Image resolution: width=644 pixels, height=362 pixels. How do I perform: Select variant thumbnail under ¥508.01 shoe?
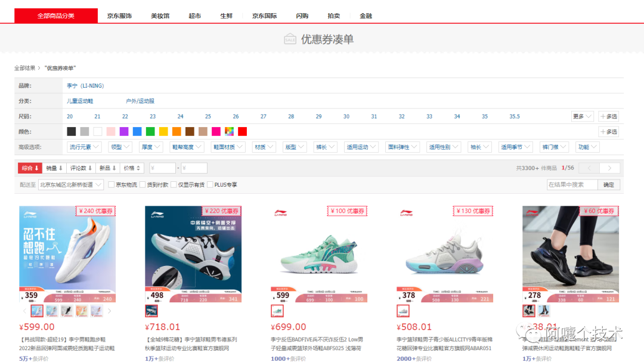pos(403,311)
